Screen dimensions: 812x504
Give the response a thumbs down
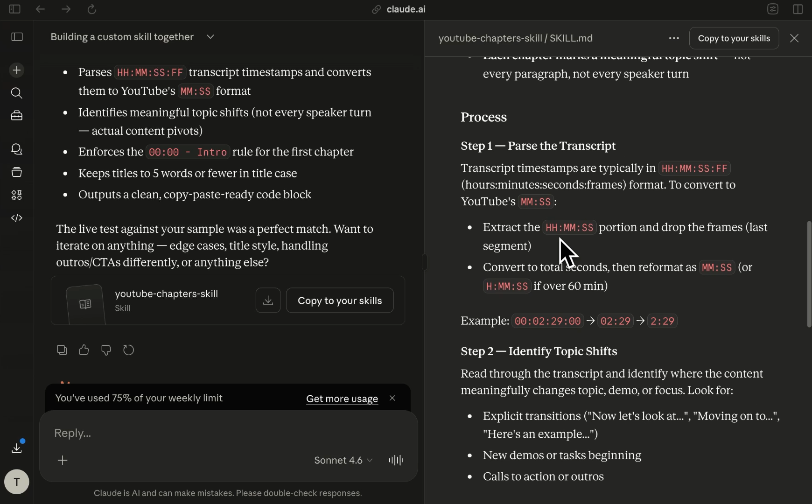pos(106,350)
